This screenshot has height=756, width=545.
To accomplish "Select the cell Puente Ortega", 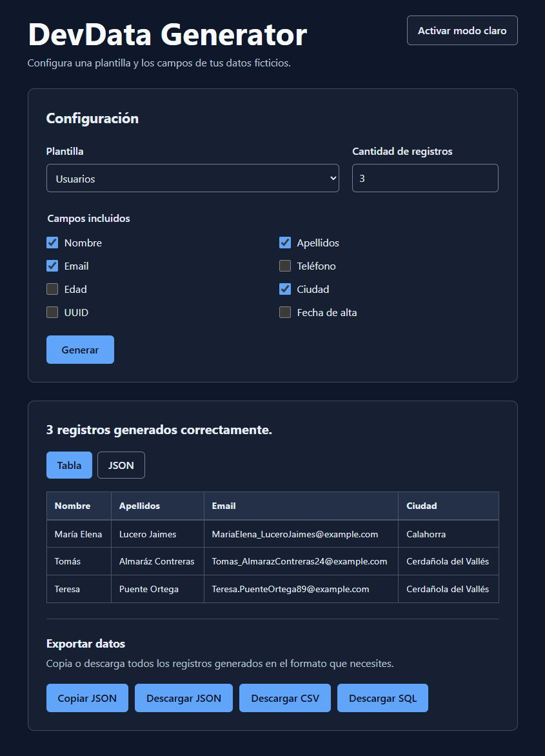I will click(x=157, y=589).
